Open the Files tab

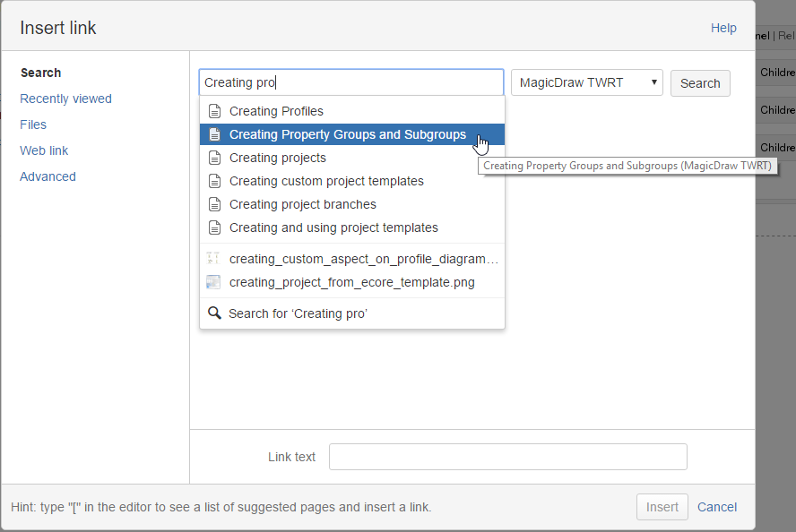click(33, 124)
